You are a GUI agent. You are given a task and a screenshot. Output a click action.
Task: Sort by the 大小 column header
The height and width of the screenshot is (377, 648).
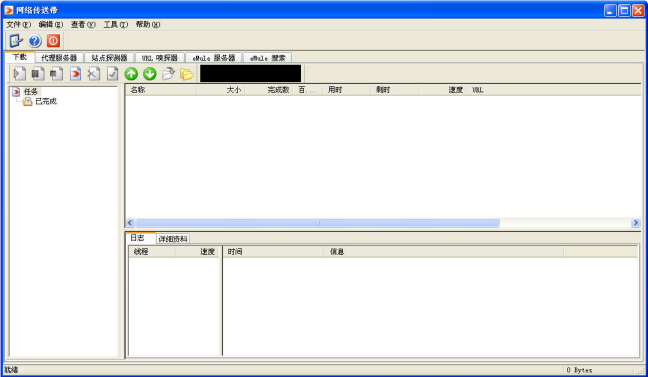[221, 90]
